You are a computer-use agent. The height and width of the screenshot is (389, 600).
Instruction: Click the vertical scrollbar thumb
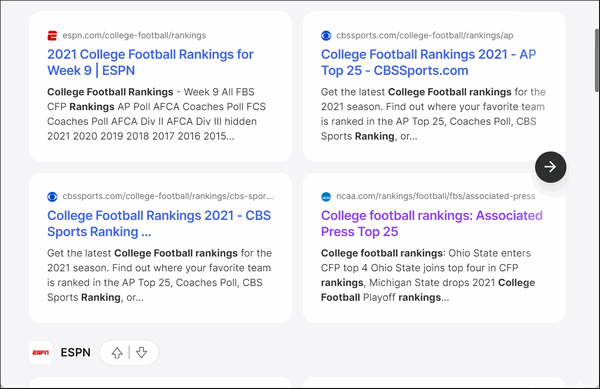tap(597, 60)
